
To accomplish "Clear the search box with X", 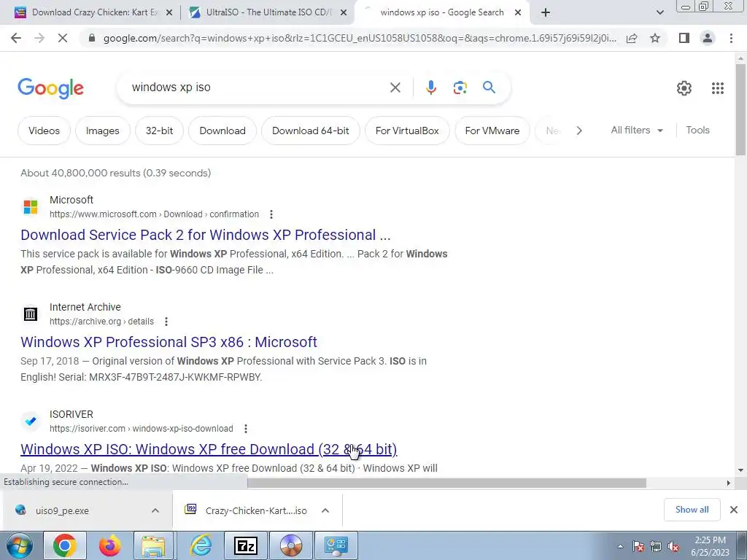I will (x=395, y=87).
